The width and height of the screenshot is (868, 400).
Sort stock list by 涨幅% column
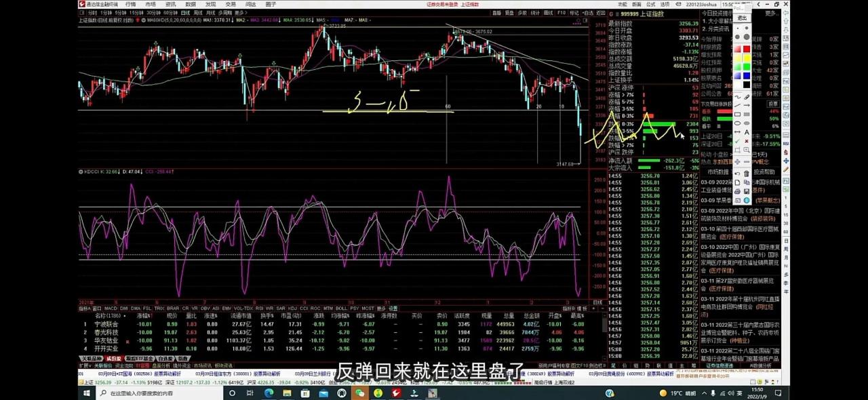coord(144,316)
